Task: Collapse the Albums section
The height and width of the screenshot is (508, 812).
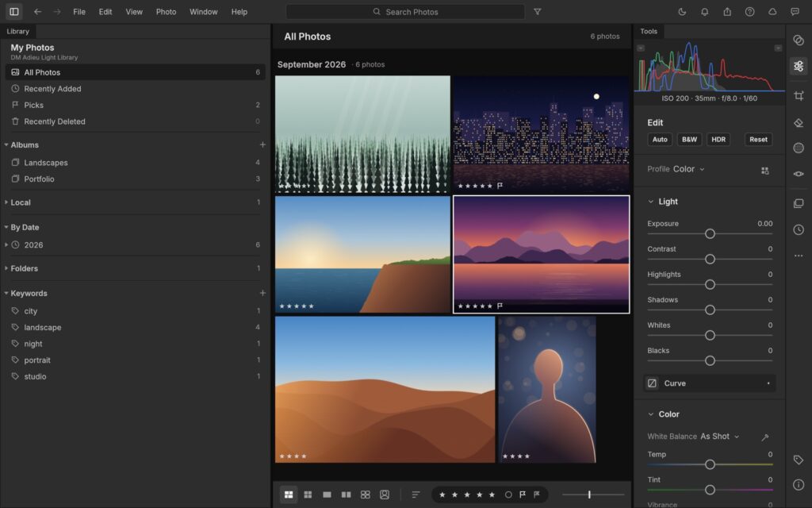Action: click(x=6, y=144)
